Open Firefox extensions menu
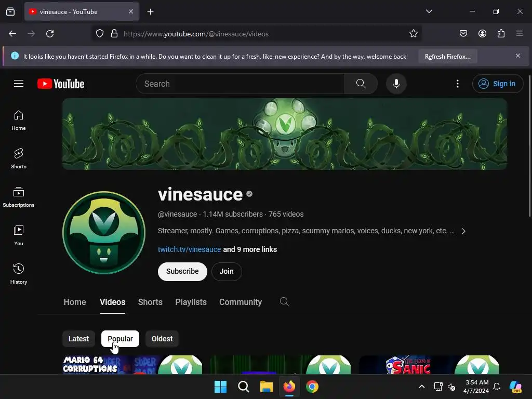The width and height of the screenshot is (532, 399). click(501, 34)
